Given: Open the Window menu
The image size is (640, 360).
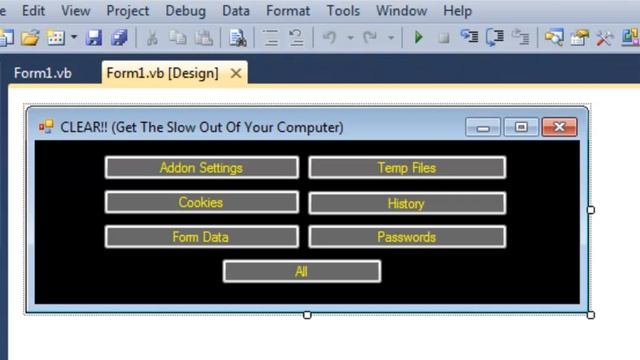Looking at the screenshot, I should point(401,11).
